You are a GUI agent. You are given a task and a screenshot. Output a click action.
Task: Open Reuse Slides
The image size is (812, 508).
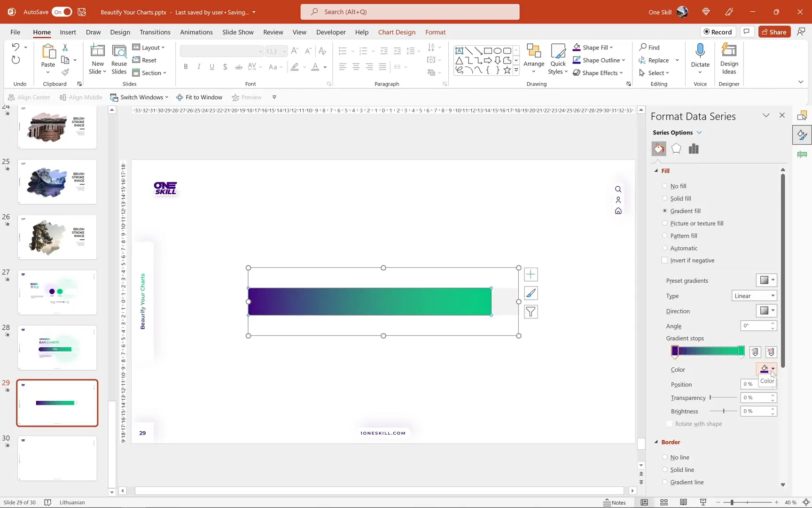119,59
